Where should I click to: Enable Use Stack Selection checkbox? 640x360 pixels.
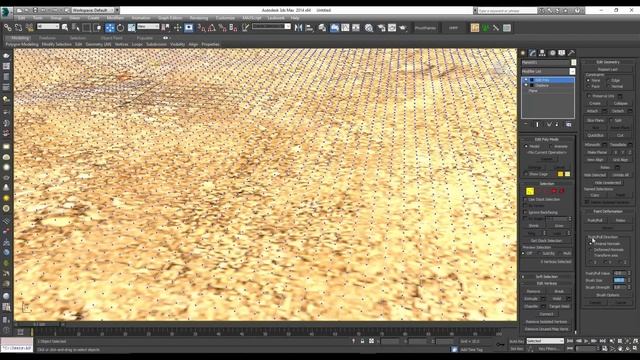526,200
